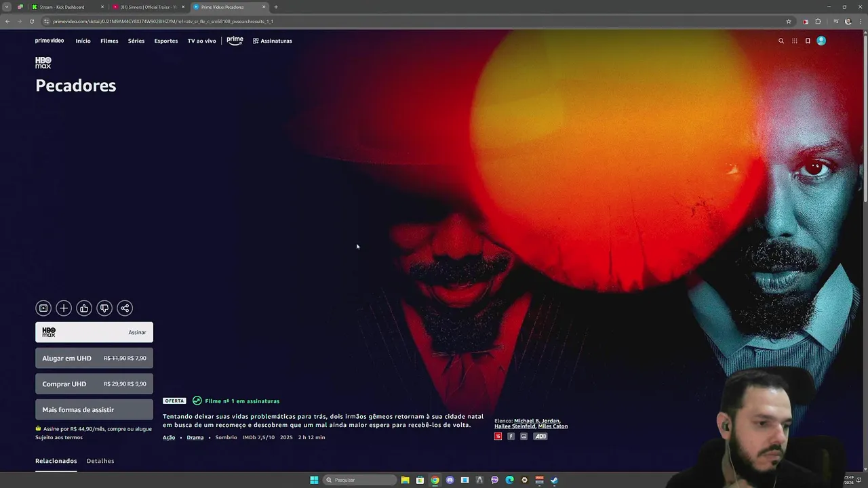Click the Pecadores movie title
Screen dimensions: 868x488
[75, 85]
